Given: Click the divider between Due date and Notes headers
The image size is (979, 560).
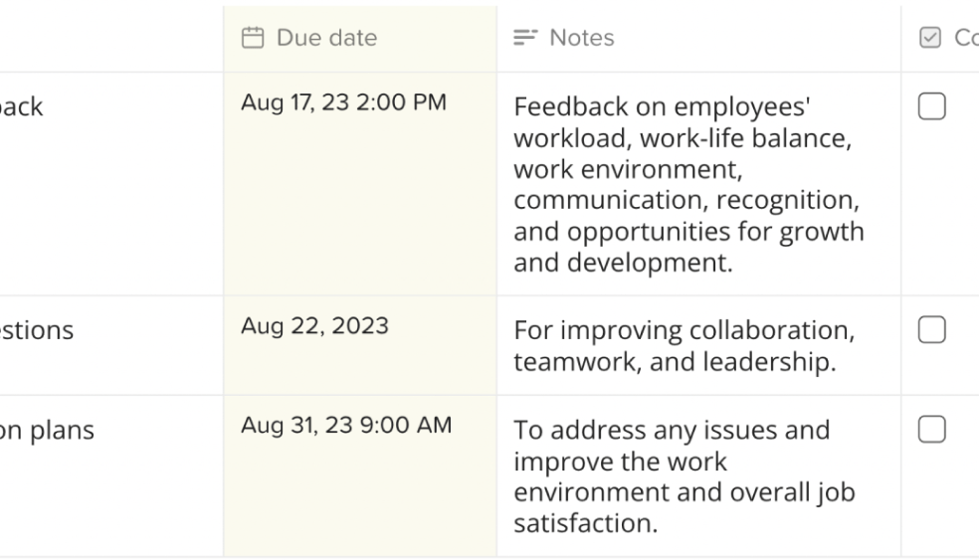Looking at the screenshot, I should (496, 38).
